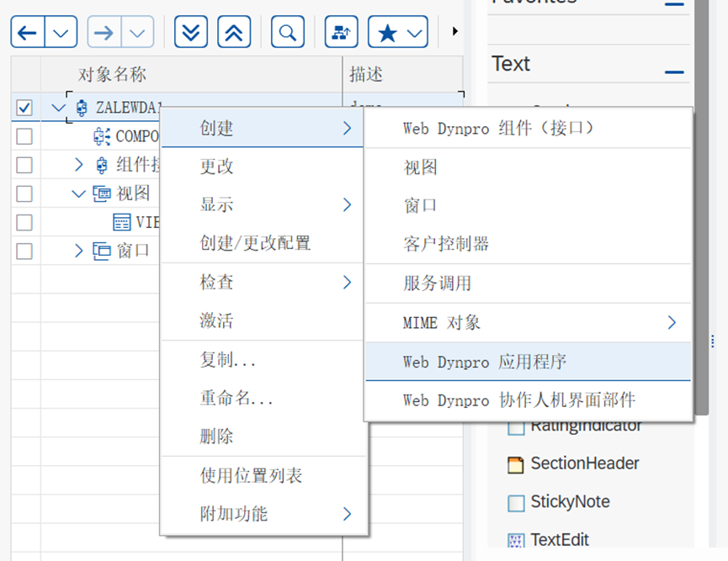The height and width of the screenshot is (561, 728).
Task: Check the 窗口 tree row checkbox
Action: click(24, 251)
